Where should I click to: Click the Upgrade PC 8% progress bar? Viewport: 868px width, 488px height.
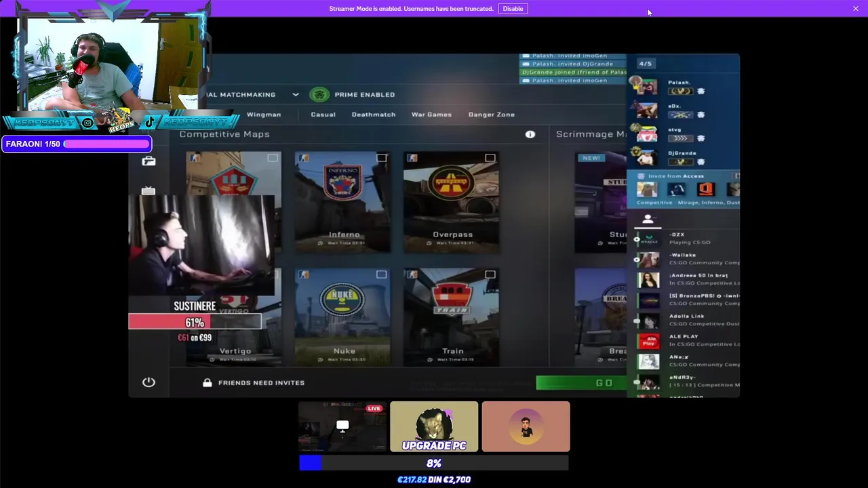(x=434, y=463)
